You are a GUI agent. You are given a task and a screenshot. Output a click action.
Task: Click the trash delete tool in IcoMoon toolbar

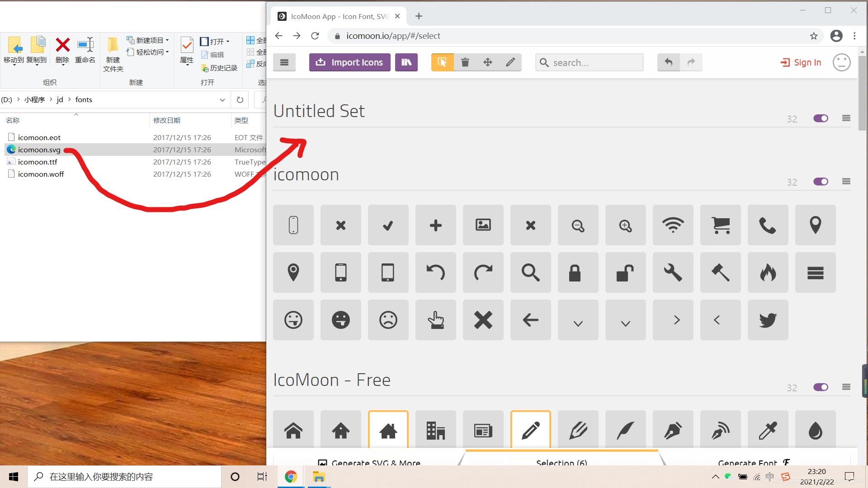(465, 62)
